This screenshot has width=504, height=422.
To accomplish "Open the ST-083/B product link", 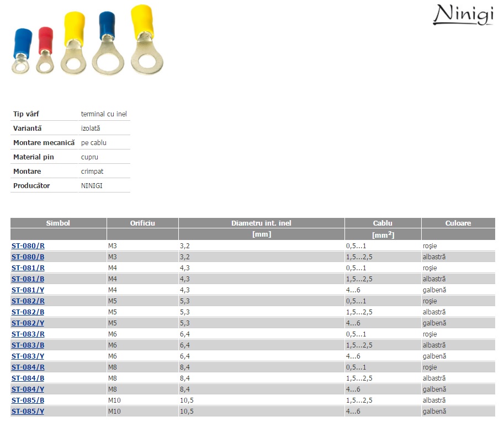I will click(x=28, y=345).
